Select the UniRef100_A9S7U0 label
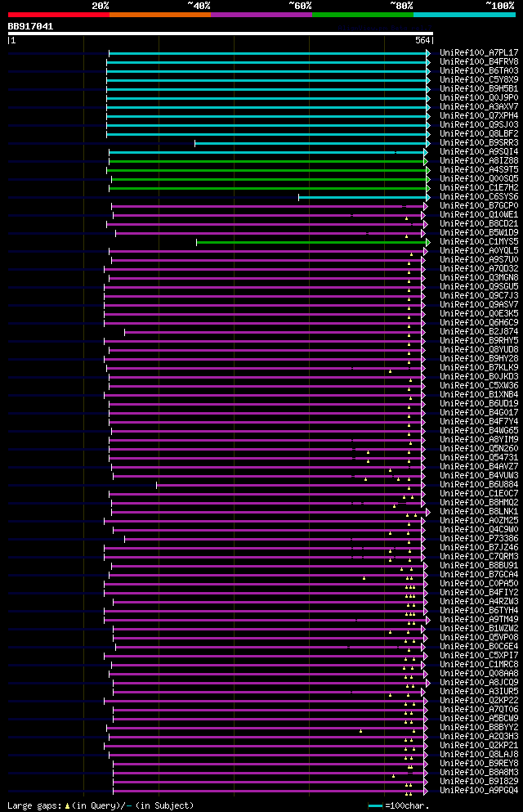 (479, 259)
